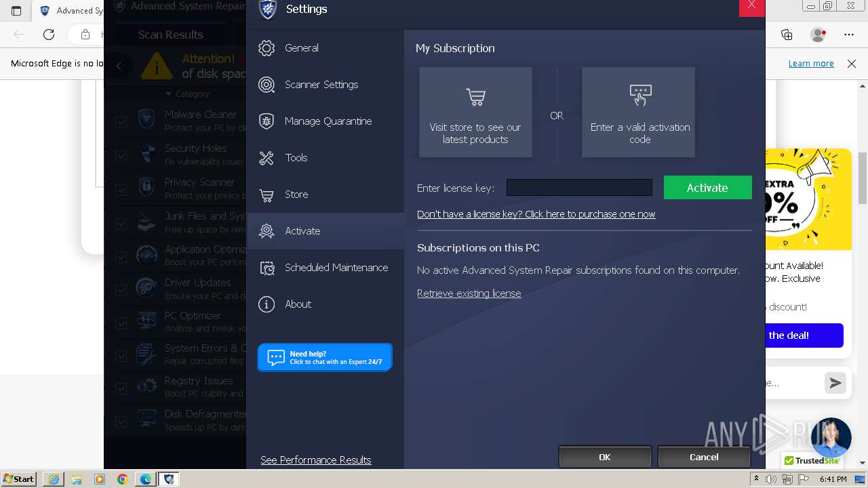Click the chat send arrow button

pyautogui.click(x=835, y=383)
